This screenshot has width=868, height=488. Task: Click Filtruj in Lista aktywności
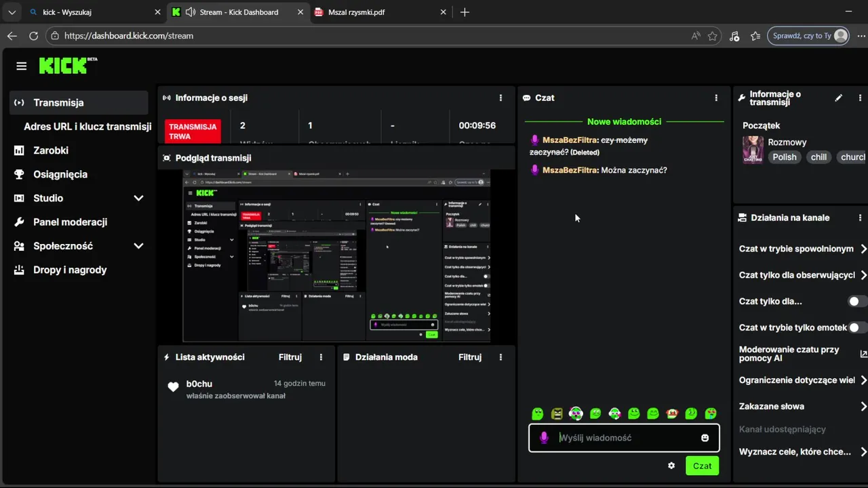(x=290, y=357)
